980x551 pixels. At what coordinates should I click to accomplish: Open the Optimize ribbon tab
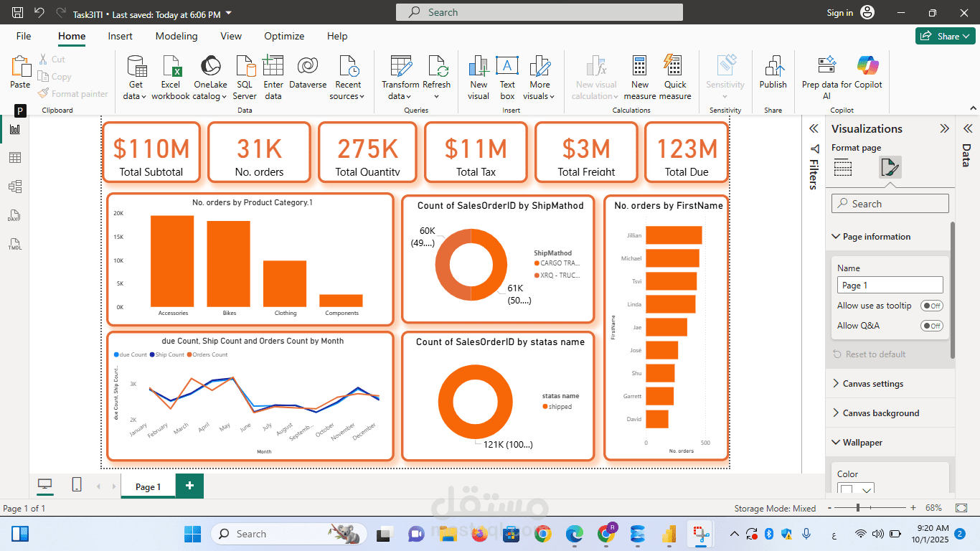point(284,36)
